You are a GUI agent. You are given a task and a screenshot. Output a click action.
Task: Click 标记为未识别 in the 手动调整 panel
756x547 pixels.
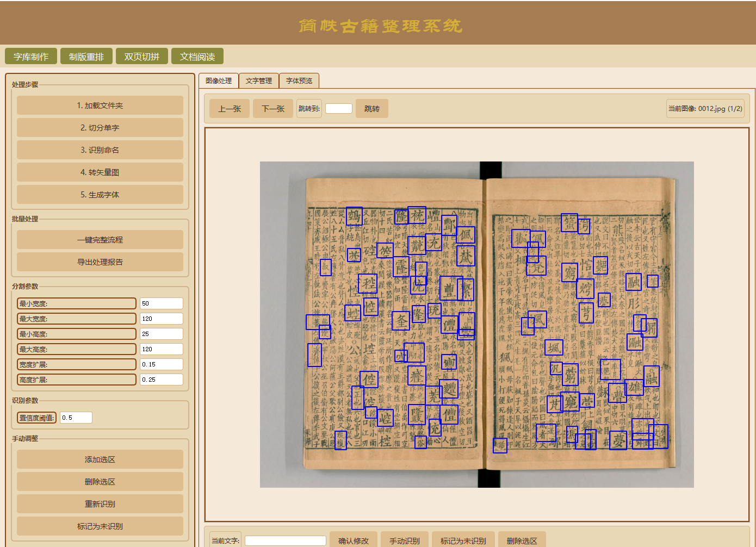(100, 526)
